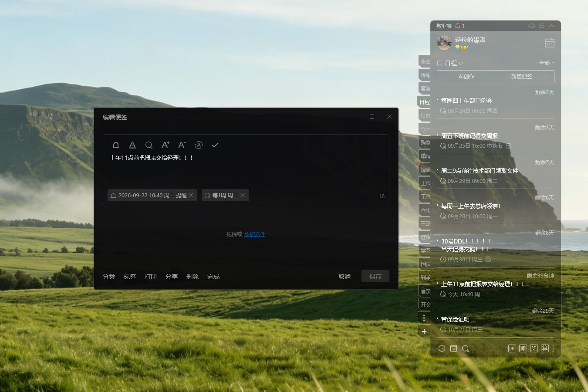Click the magnifier search icon in editor toolbar
Screen dimensions: 588x392
149,145
